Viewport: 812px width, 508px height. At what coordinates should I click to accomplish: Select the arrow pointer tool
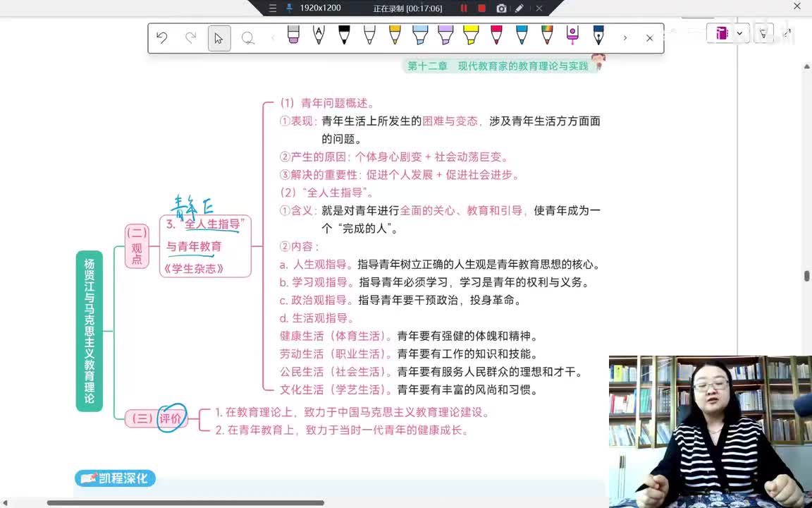click(219, 38)
